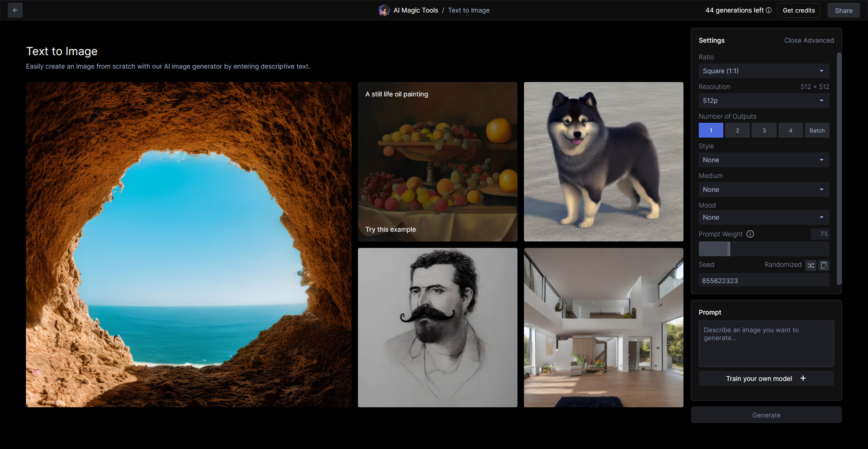Click the AI Magic Tools avatar icon
Screen dimensions: 868x449
coord(384,10)
